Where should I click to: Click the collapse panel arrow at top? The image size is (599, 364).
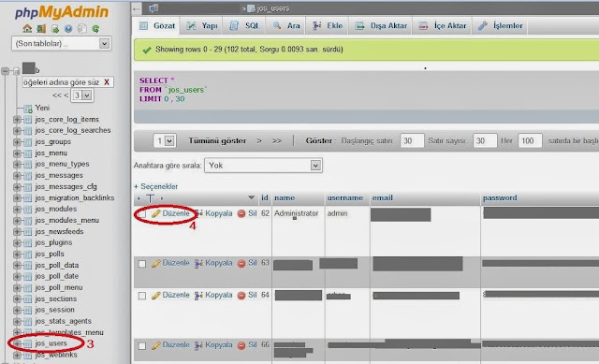(x=137, y=8)
